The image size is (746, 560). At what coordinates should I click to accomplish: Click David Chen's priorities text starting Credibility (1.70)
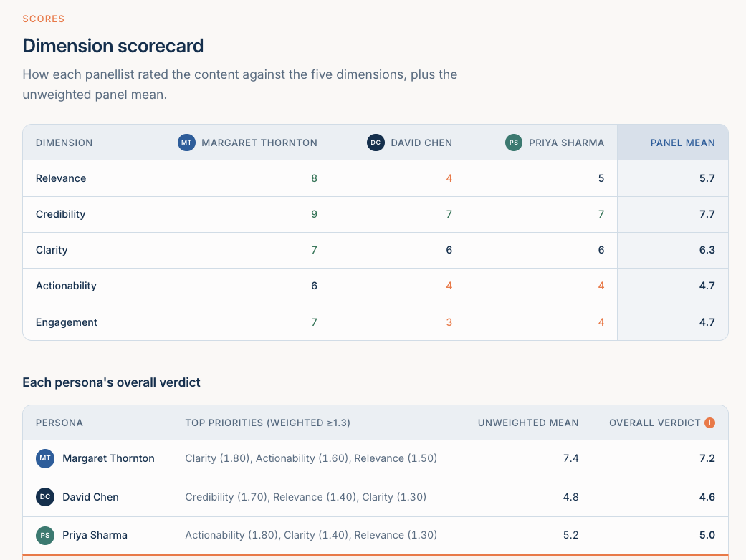click(x=305, y=497)
